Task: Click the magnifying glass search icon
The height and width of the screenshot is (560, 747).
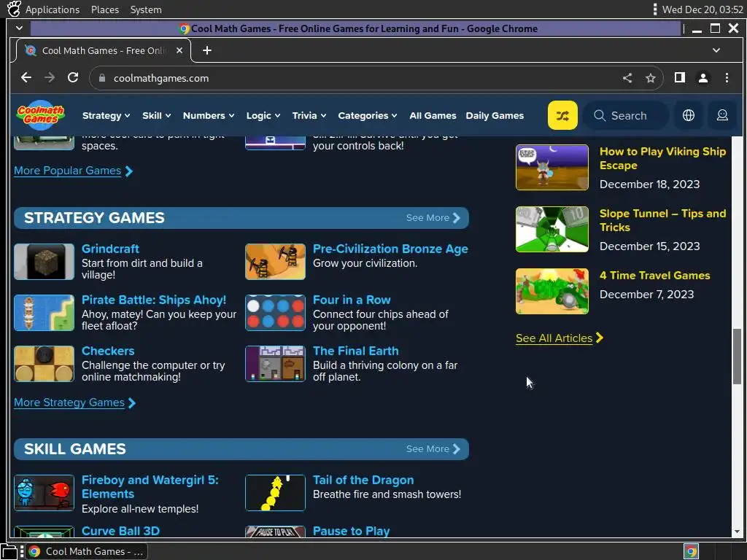Action: [x=600, y=116]
